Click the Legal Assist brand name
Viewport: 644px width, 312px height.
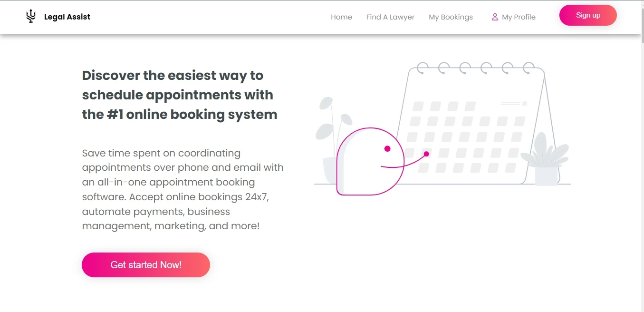[x=67, y=17]
